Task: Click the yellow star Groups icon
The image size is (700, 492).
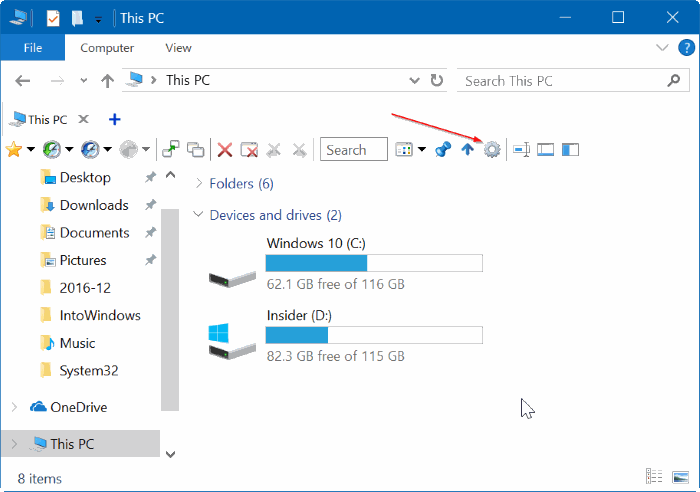Action: [x=14, y=150]
